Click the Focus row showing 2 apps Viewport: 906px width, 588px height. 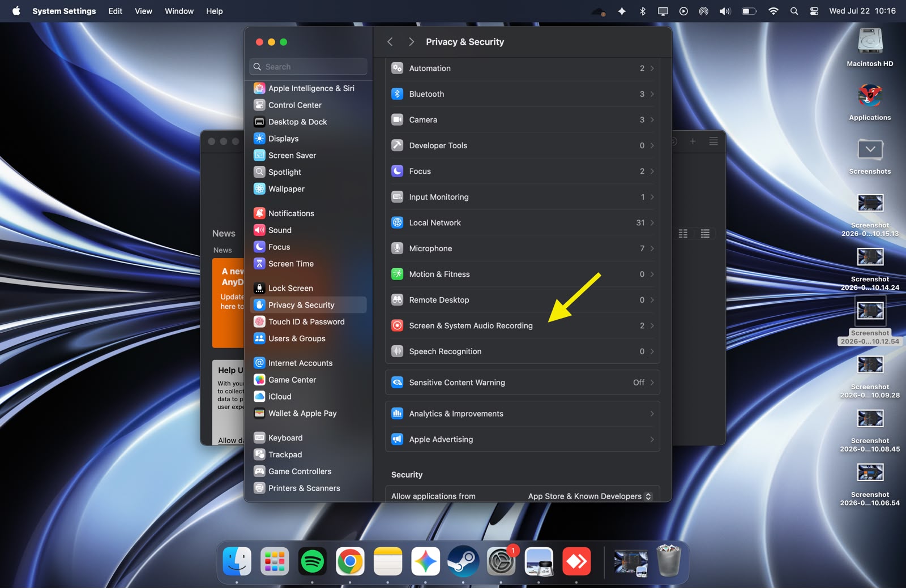[x=523, y=171]
